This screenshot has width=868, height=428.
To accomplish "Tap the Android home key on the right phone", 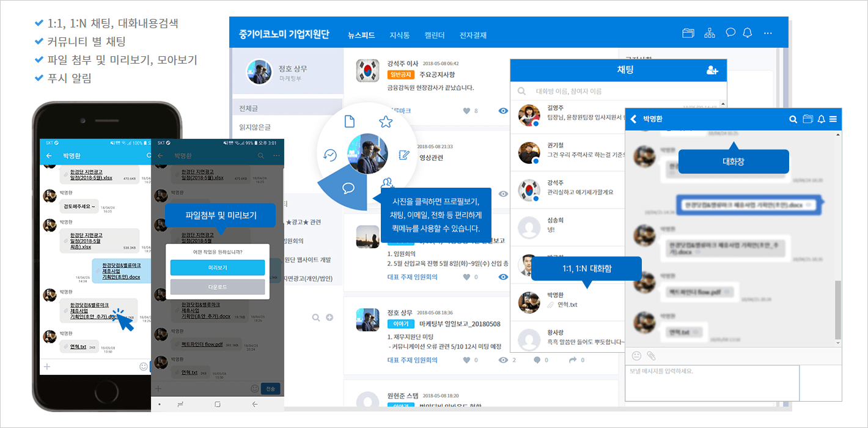I will [218, 404].
